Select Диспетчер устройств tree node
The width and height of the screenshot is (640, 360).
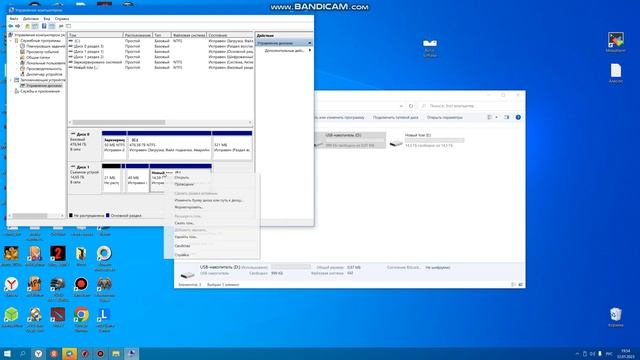[x=42, y=74]
